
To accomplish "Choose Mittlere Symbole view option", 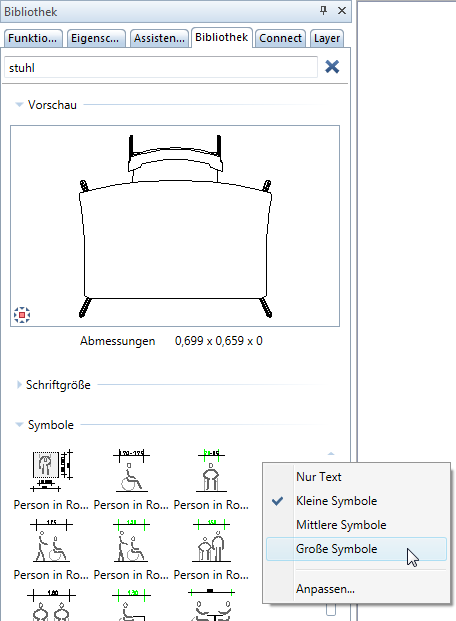I will [x=341, y=525].
